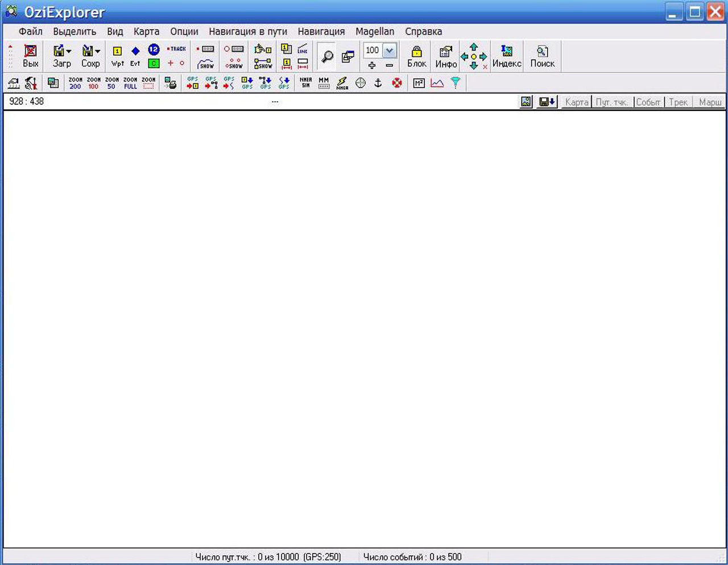Image resolution: width=728 pixels, height=565 pixels.
Task: Click the NMEA SIM icon
Action: click(x=305, y=83)
